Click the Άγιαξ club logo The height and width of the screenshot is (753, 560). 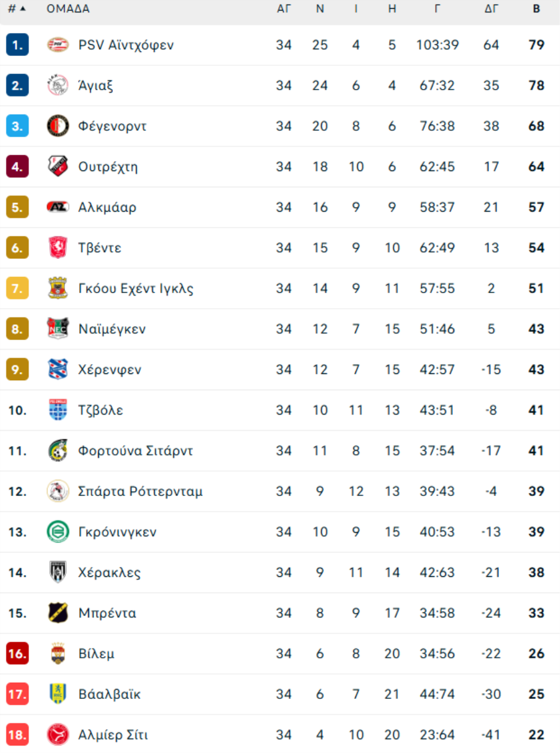coord(58,85)
